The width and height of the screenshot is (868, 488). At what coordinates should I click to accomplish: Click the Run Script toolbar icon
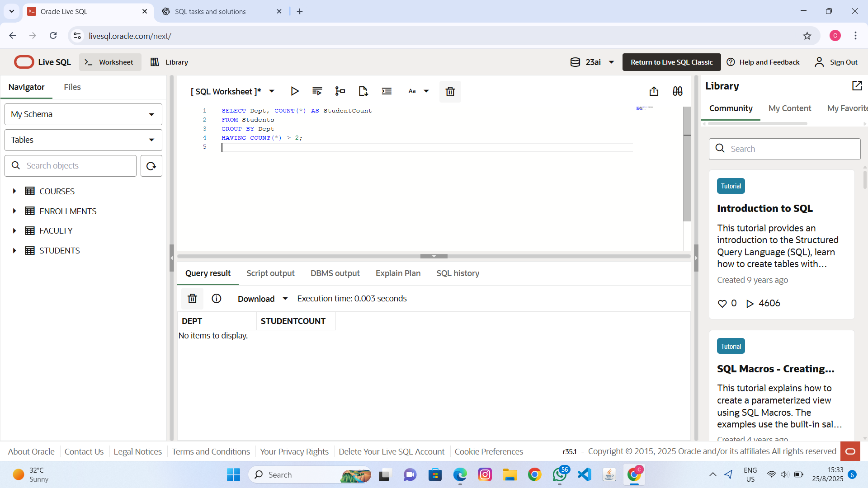[317, 91]
